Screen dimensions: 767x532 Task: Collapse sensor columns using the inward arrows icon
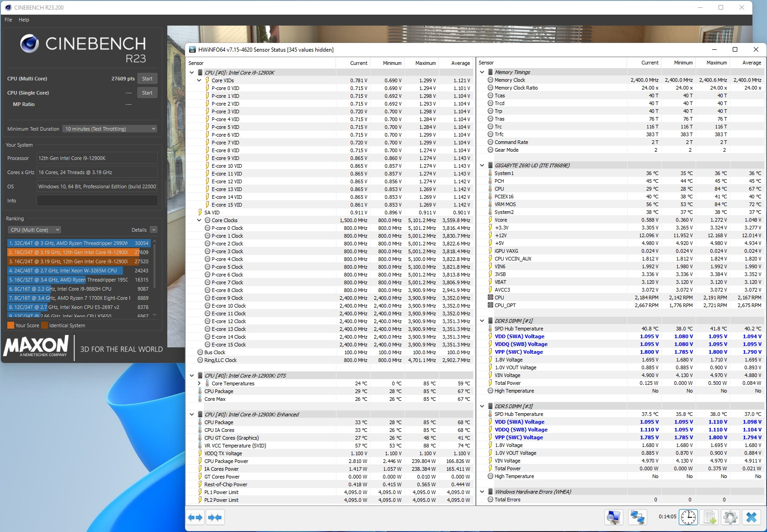(215, 517)
